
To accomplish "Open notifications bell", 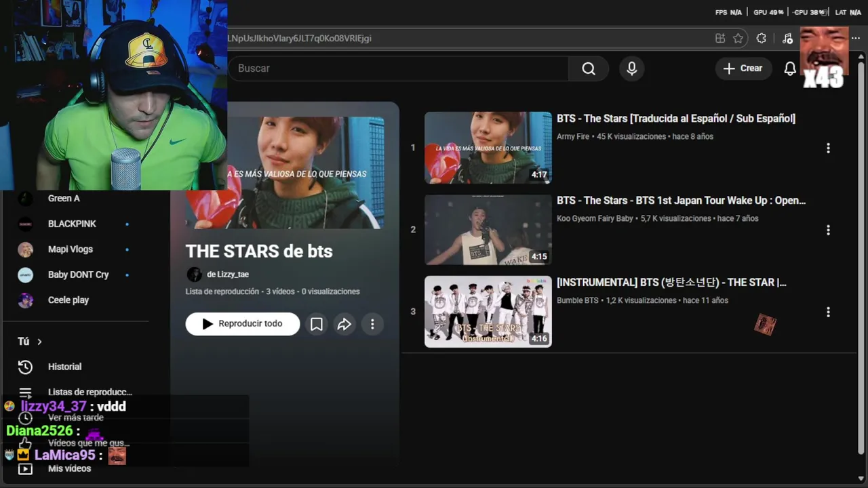I will click(790, 68).
